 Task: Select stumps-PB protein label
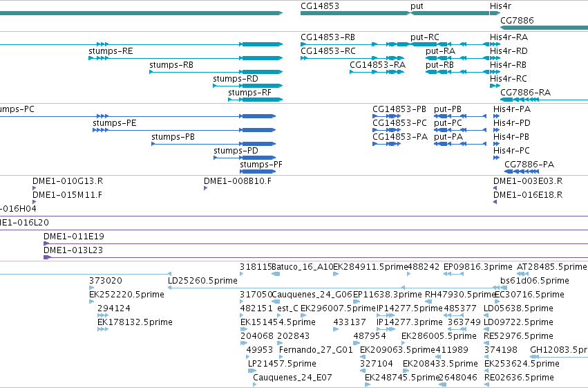click(173, 137)
